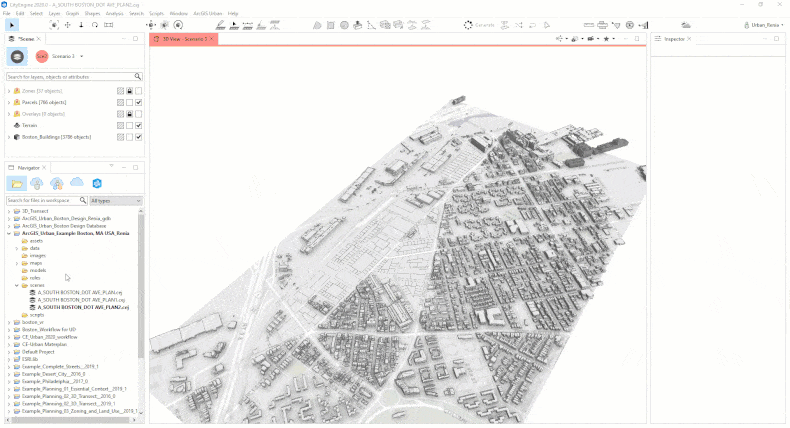The image size is (790, 428).
Task: Unlock the Zones layer lock
Action: pyautogui.click(x=129, y=91)
